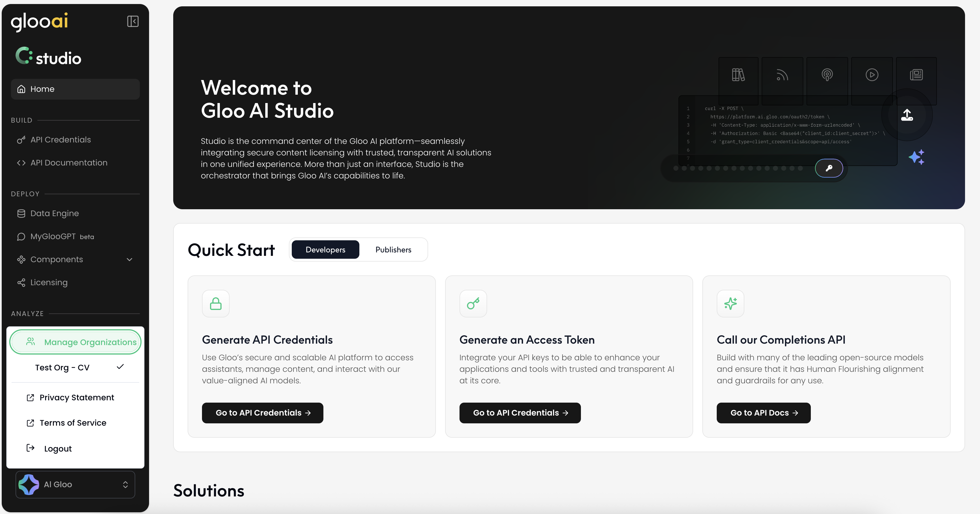Screen dimensions: 980x514
Task: Click the curl -X POST code line
Action: click(724, 109)
